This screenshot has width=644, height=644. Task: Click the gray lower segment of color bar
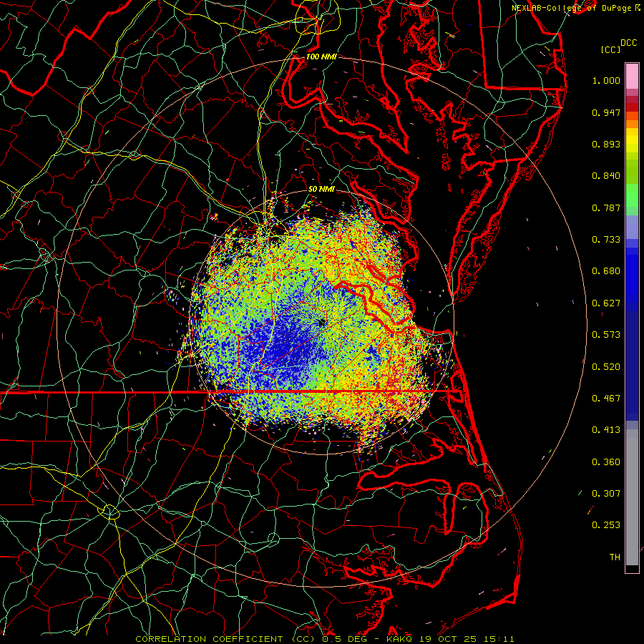(x=632, y=497)
